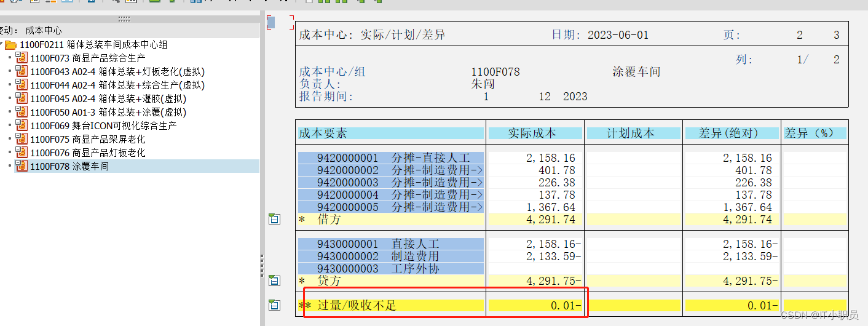Screen dimensions: 868x326
Task: Click actual cost 0.01- in 过量/吸收不足 row
Action: click(x=566, y=306)
